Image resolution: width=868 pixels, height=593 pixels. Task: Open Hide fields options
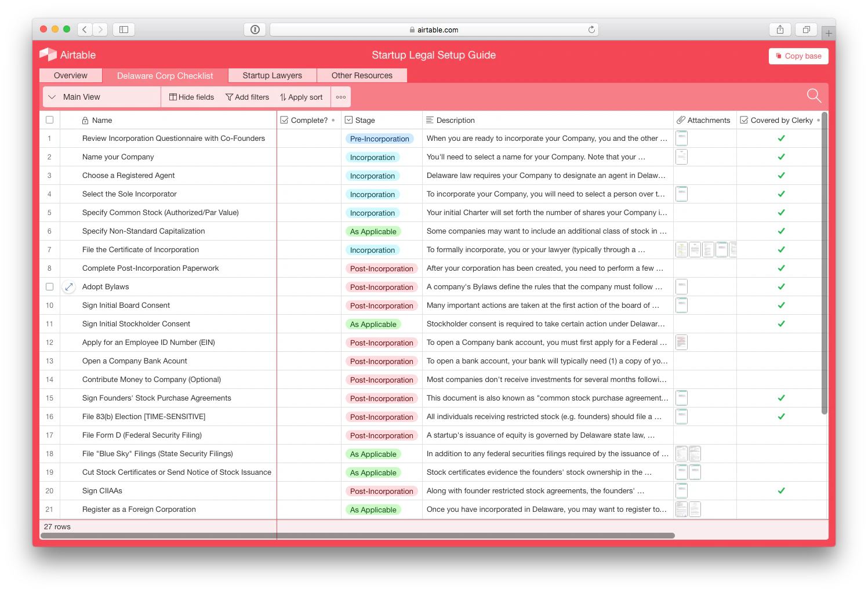pos(191,97)
